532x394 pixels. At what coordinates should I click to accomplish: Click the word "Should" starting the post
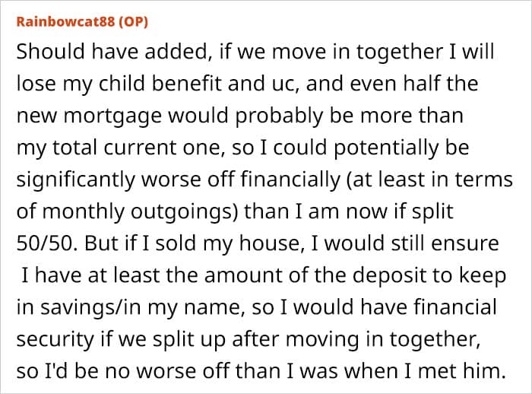47,53
